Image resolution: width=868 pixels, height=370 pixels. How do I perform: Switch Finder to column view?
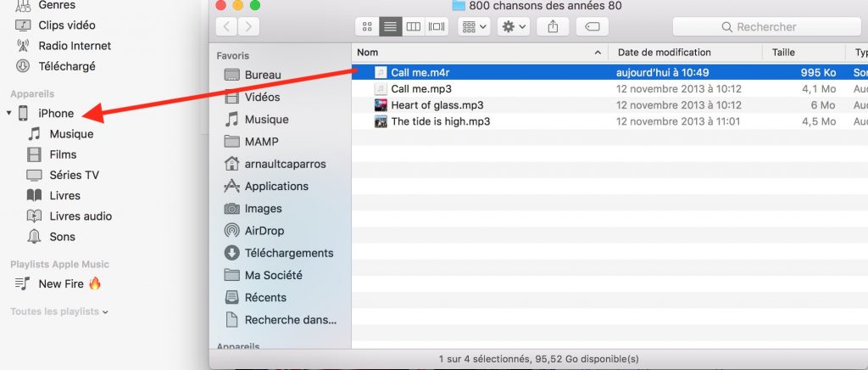[414, 26]
